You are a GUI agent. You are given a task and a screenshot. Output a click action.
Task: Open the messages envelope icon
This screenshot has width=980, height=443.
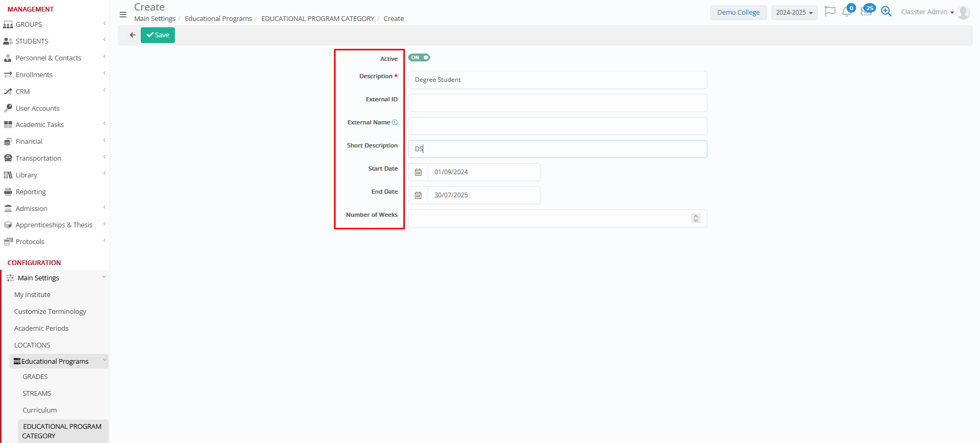click(866, 12)
